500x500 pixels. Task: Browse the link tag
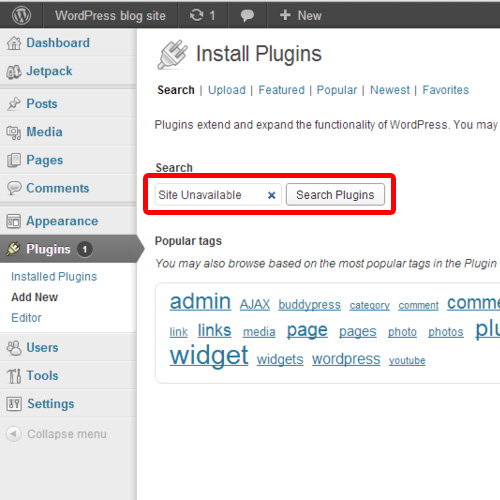click(x=179, y=332)
